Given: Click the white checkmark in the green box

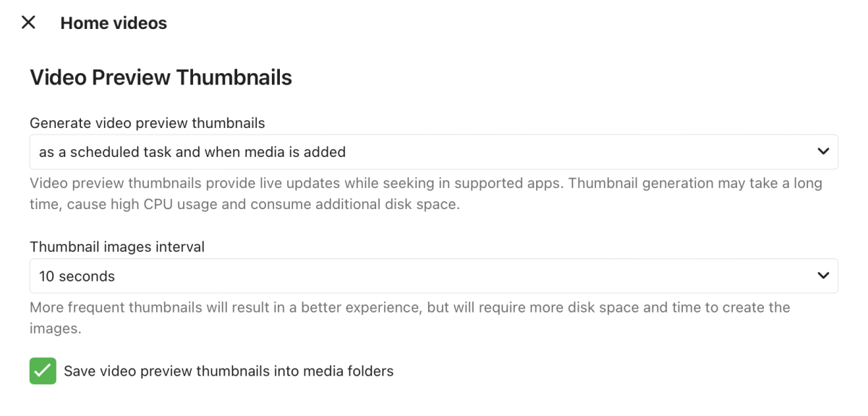Looking at the screenshot, I should point(43,371).
